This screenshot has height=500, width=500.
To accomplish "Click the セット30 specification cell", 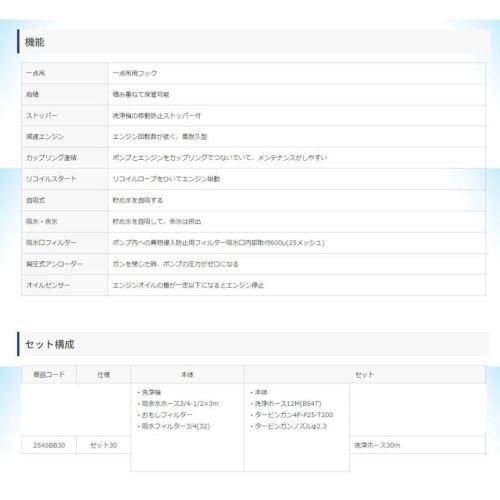I will [x=103, y=445].
